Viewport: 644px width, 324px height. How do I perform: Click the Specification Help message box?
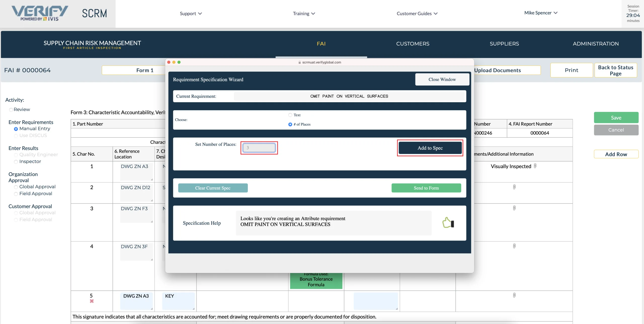click(334, 223)
